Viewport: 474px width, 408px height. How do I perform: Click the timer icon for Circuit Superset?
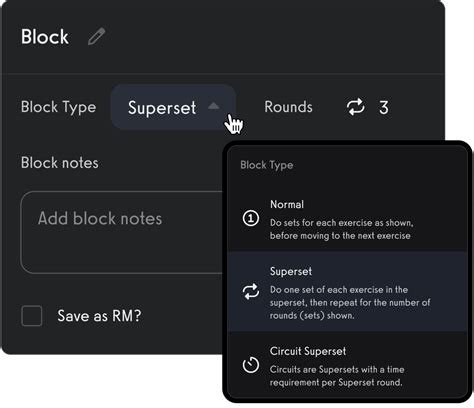click(251, 365)
